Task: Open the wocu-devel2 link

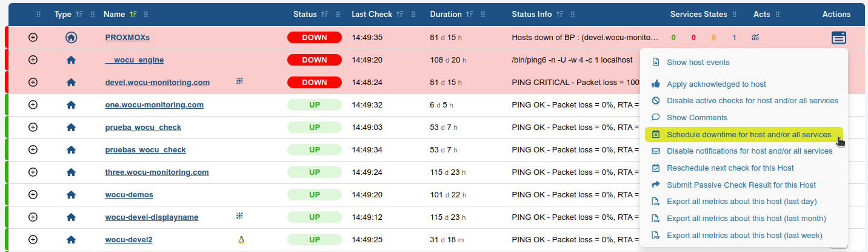Action: pos(129,240)
